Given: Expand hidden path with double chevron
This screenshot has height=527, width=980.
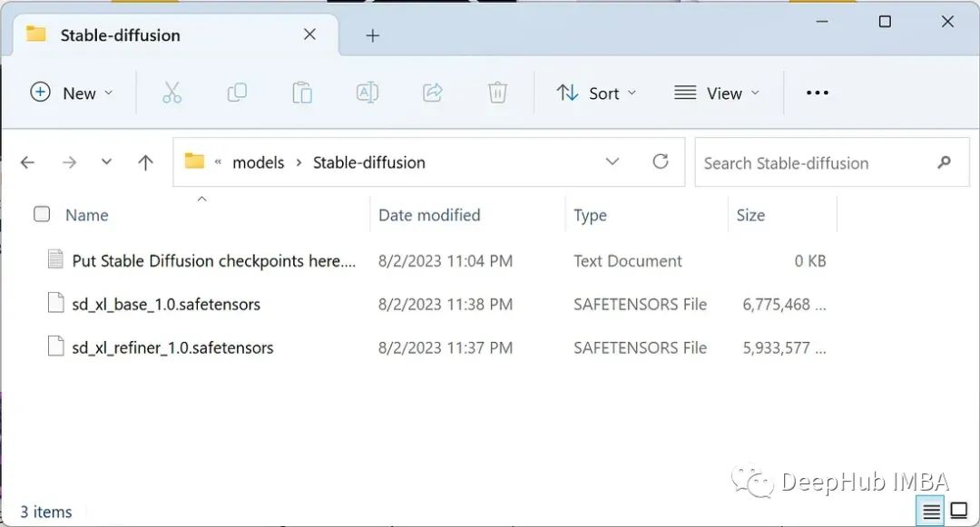Looking at the screenshot, I should [218, 162].
